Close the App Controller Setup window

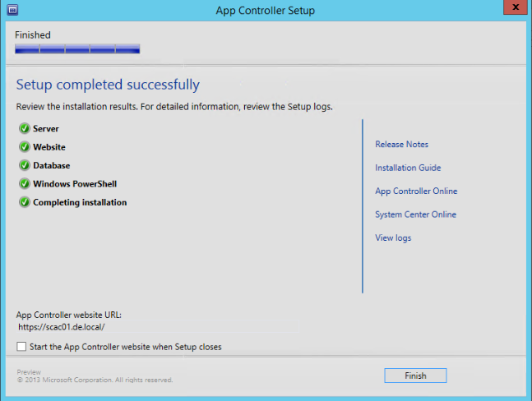[x=513, y=9]
